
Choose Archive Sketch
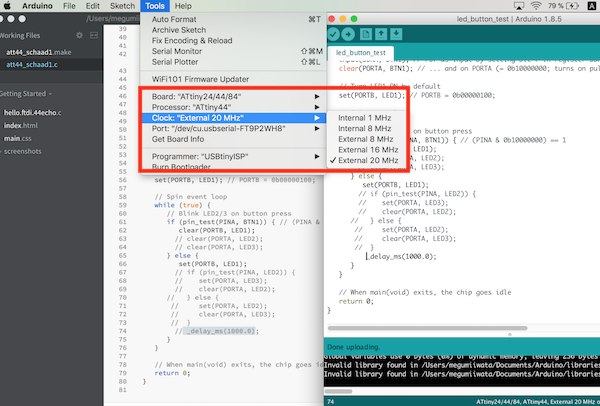(233, 30)
